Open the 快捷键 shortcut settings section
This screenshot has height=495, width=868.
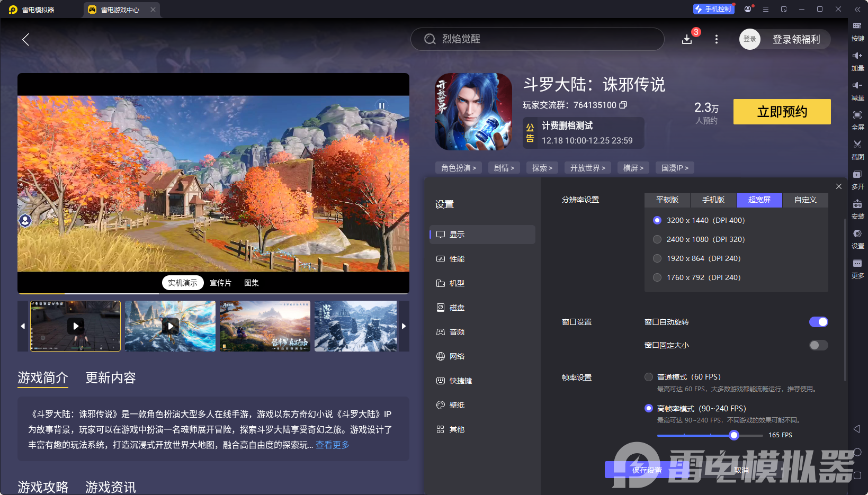[x=458, y=380]
